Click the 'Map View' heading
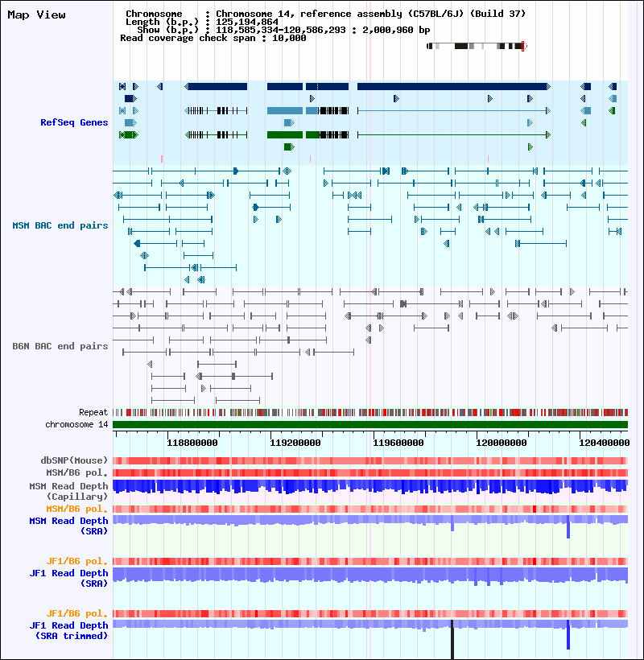 tap(36, 14)
